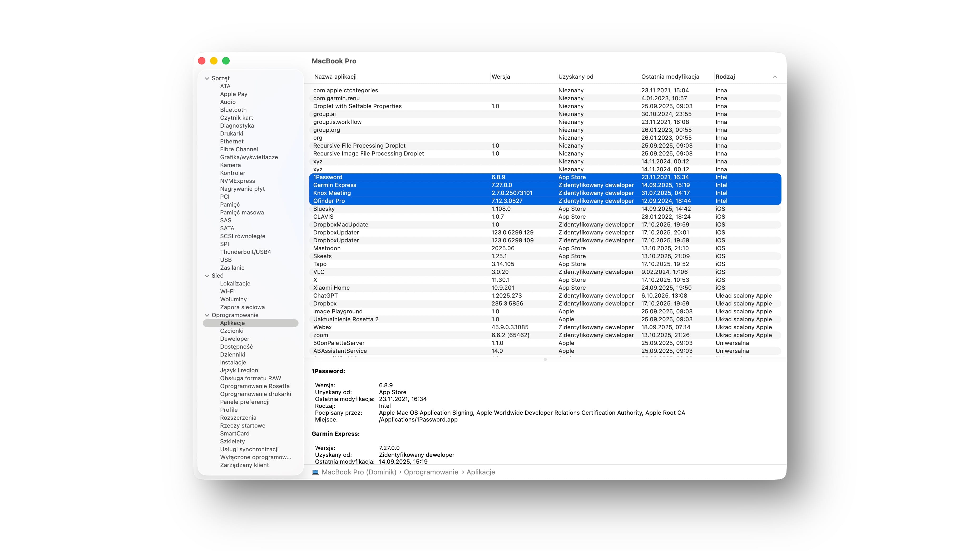
Task: Open Oprogramowanie Rosetta sidebar entry
Action: tap(255, 386)
